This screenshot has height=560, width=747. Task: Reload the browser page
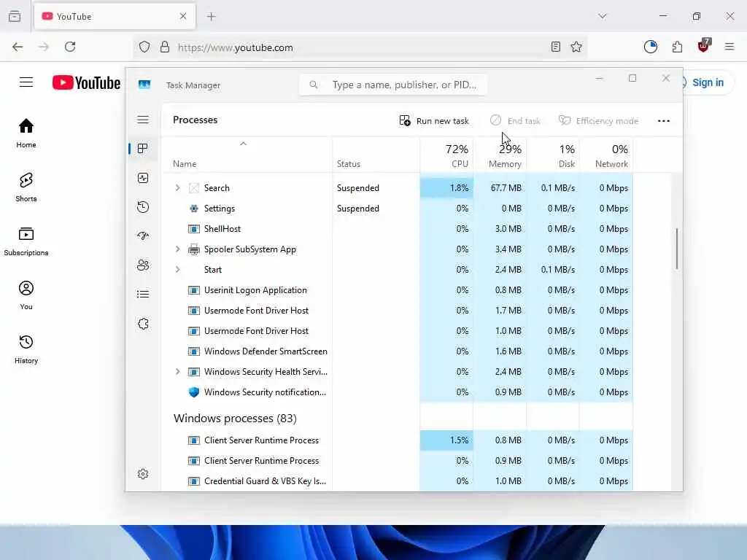(70, 47)
